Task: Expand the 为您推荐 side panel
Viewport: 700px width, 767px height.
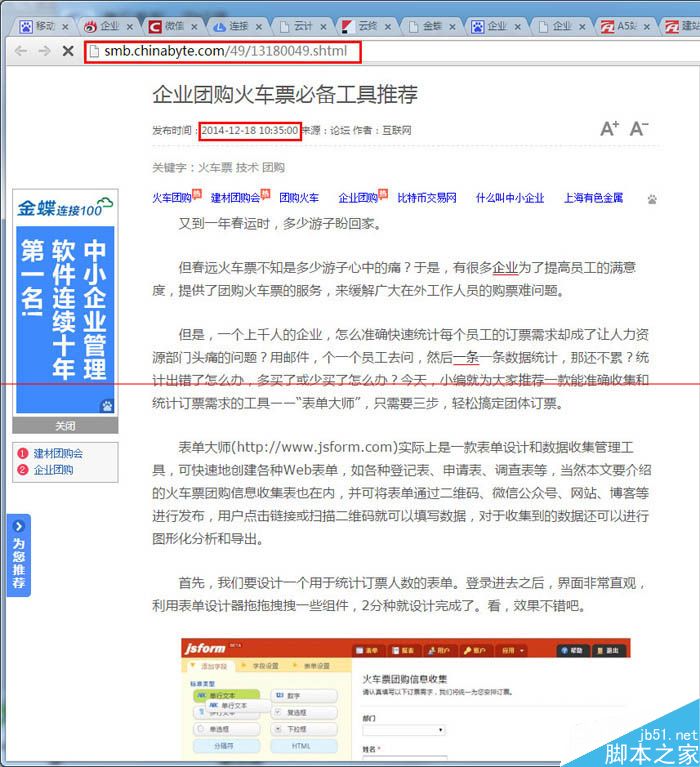Action: pos(19,555)
